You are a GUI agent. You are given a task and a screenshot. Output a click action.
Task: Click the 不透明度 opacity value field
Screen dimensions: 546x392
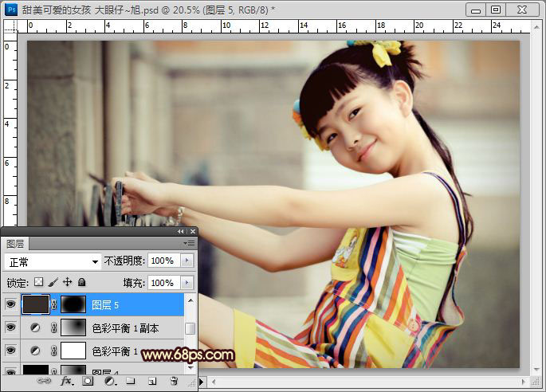point(163,261)
